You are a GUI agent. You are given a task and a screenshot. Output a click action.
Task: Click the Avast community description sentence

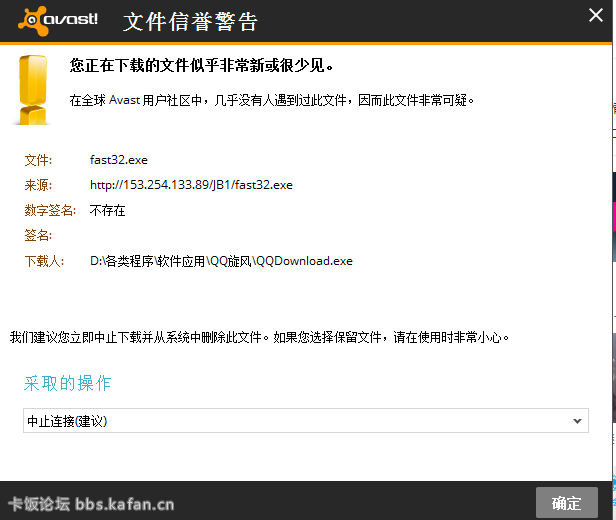pyautogui.click(x=272, y=100)
